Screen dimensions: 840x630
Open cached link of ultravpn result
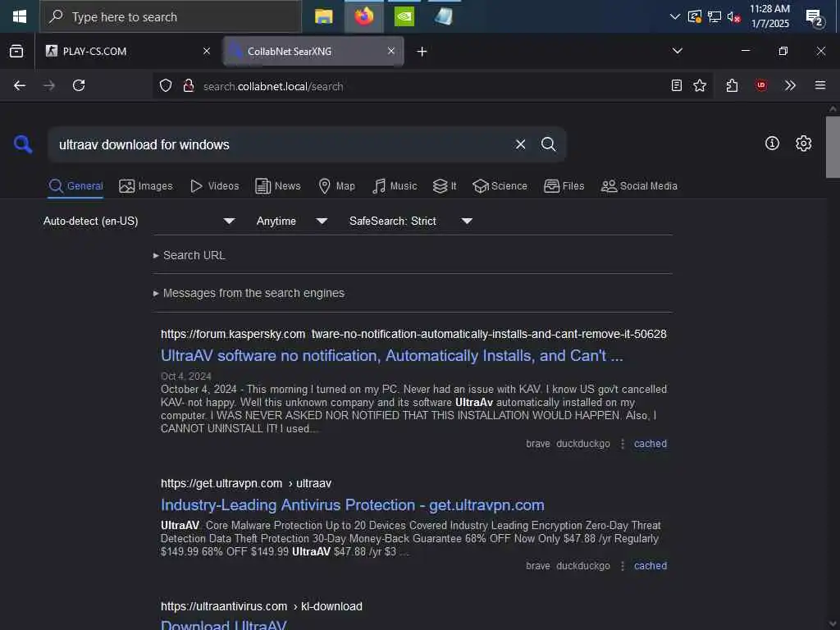tap(651, 566)
